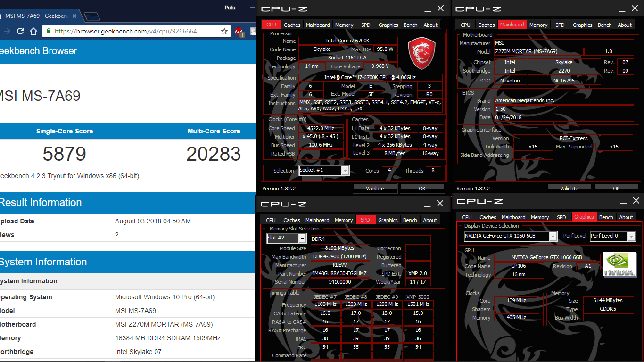Screen dimensions: 644x362
Task: Open SPD tab in the Graphics window
Action: (x=561, y=217)
